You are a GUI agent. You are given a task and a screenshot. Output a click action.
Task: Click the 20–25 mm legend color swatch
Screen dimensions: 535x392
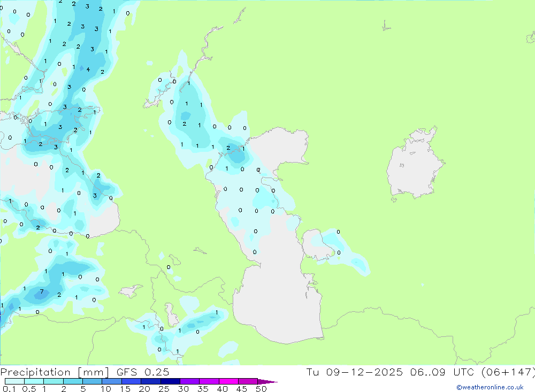[151, 381]
